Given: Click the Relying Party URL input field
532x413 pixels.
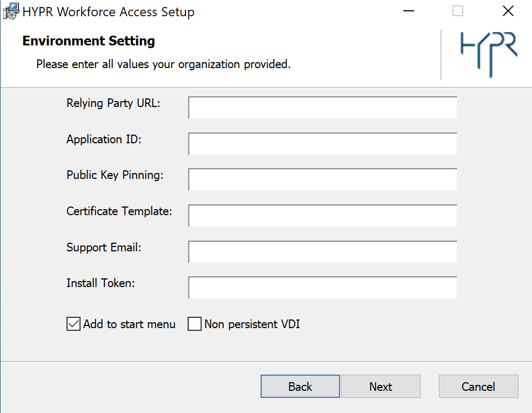Looking at the screenshot, I should pos(323,108).
